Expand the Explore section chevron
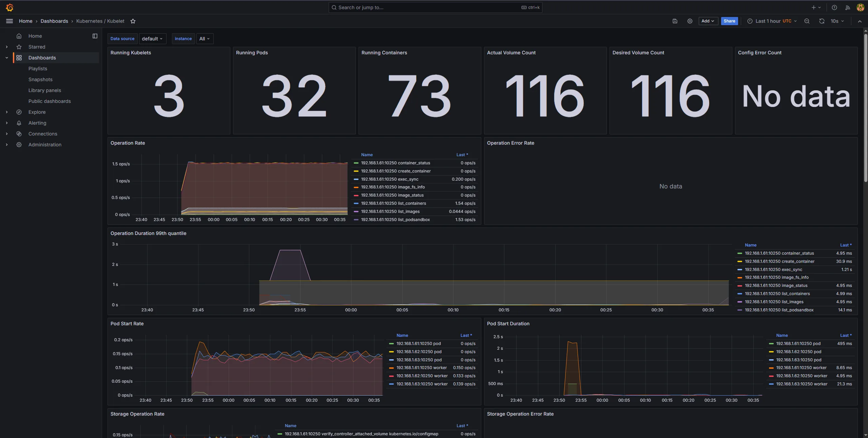Screen dimensions: 868x438 pos(7,112)
